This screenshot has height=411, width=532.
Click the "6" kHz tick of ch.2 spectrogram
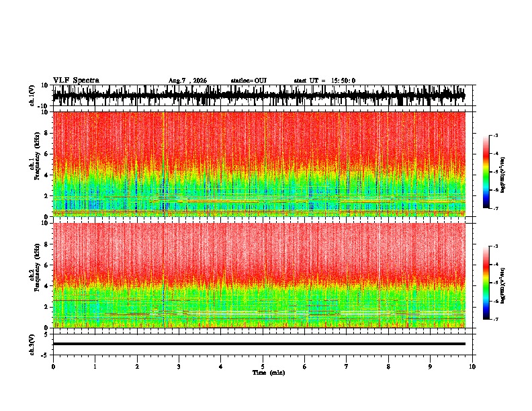coord(46,265)
